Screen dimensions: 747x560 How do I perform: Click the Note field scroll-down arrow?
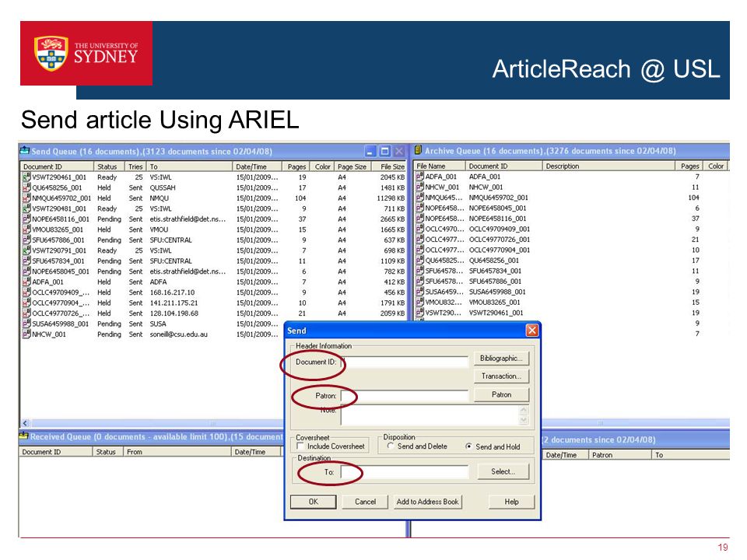pyautogui.click(x=524, y=420)
